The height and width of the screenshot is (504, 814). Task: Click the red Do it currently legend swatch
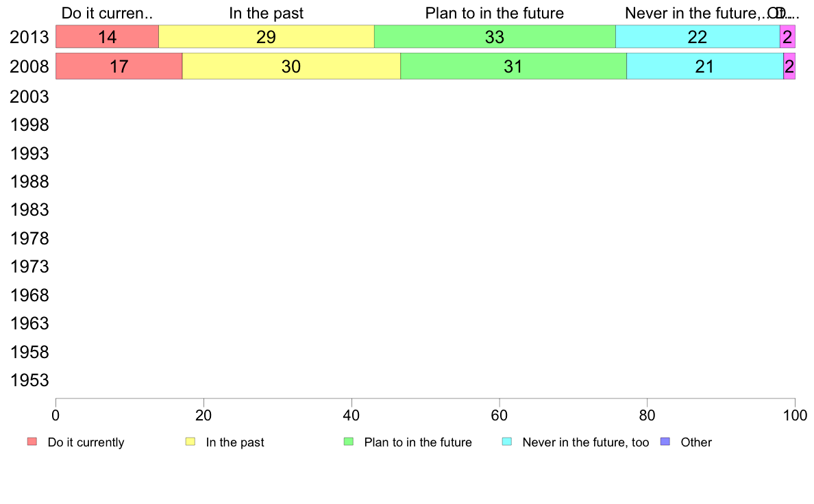tap(32, 442)
